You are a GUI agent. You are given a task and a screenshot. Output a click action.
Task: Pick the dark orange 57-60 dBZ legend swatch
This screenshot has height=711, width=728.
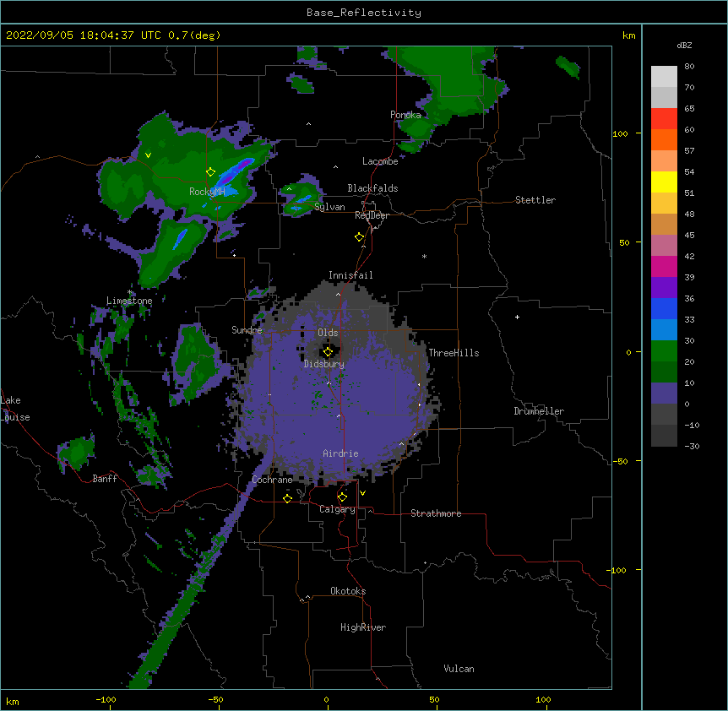tap(664, 139)
